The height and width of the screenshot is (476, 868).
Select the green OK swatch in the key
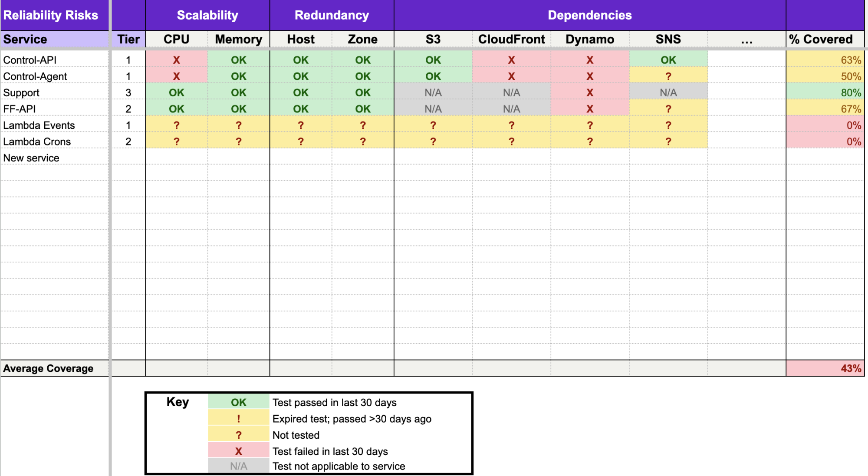(x=238, y=402)
